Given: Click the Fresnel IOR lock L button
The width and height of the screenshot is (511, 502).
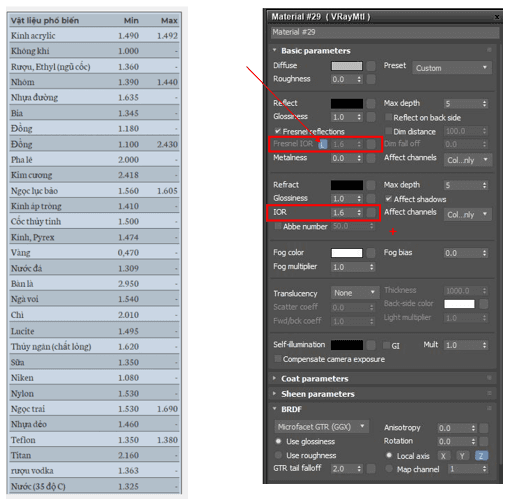Looking at the screenshot, I should 323,144.
